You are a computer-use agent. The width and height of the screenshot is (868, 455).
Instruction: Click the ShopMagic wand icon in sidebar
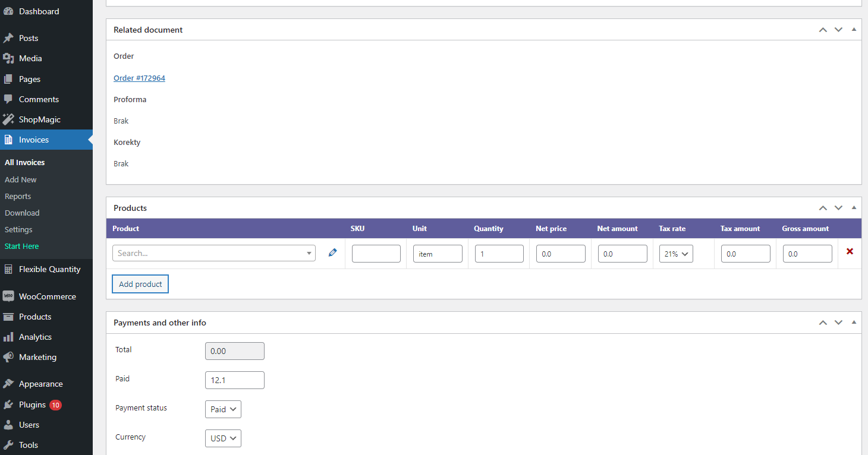pyautogui.click(x=8, y=119)
